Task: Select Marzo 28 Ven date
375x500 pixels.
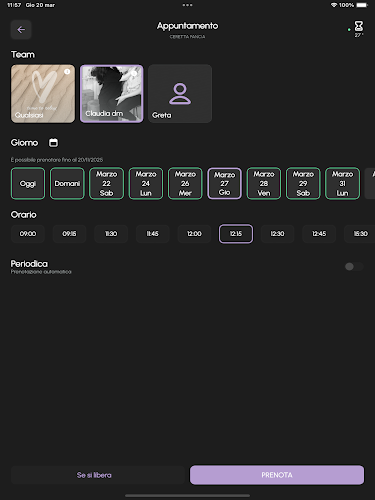Action: tap(264, 183)
